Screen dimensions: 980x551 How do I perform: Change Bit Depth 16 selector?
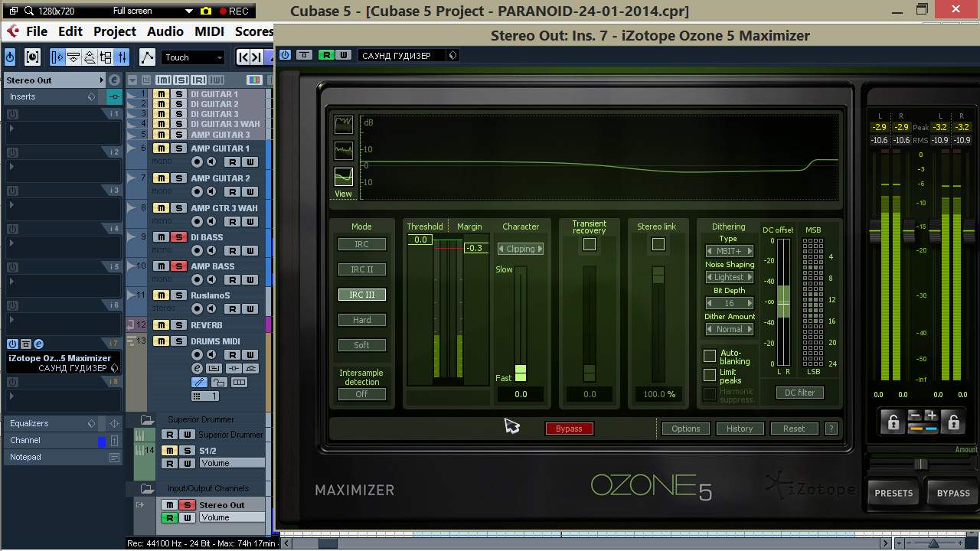pos(729,303)
